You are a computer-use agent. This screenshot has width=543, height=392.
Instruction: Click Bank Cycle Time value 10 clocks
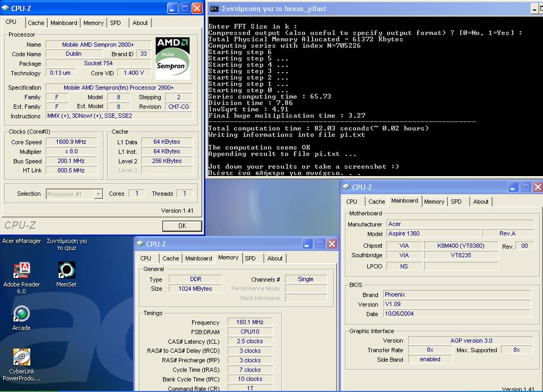point(250,379)
